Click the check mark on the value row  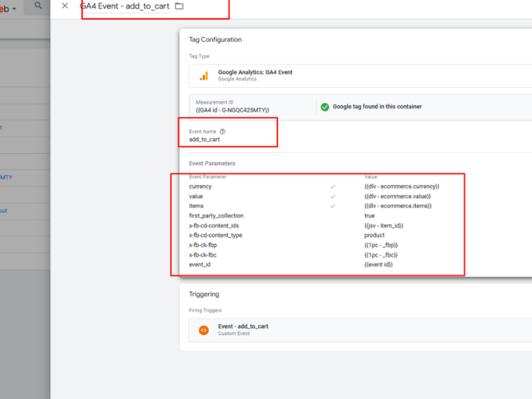(x=333, y=196)
